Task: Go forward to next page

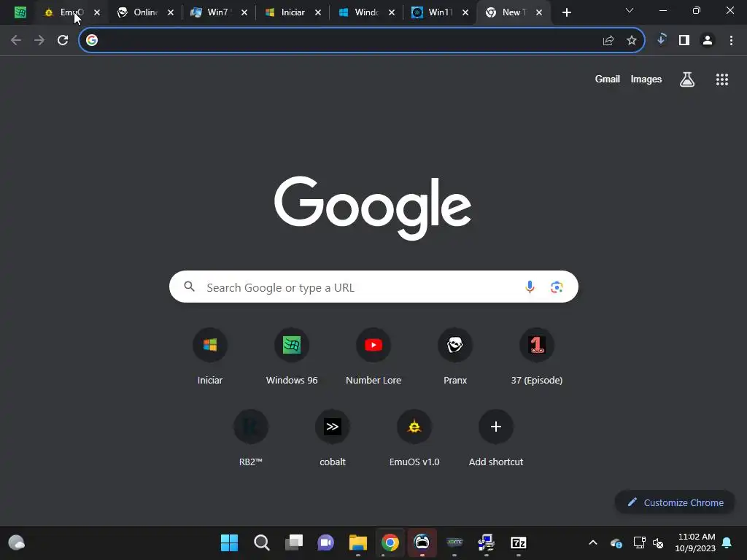Action: tap(39, 40)
